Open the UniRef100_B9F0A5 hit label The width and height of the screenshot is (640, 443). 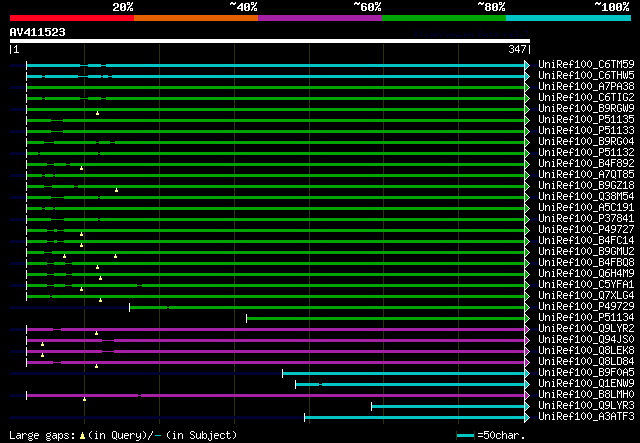coord(586,372)
